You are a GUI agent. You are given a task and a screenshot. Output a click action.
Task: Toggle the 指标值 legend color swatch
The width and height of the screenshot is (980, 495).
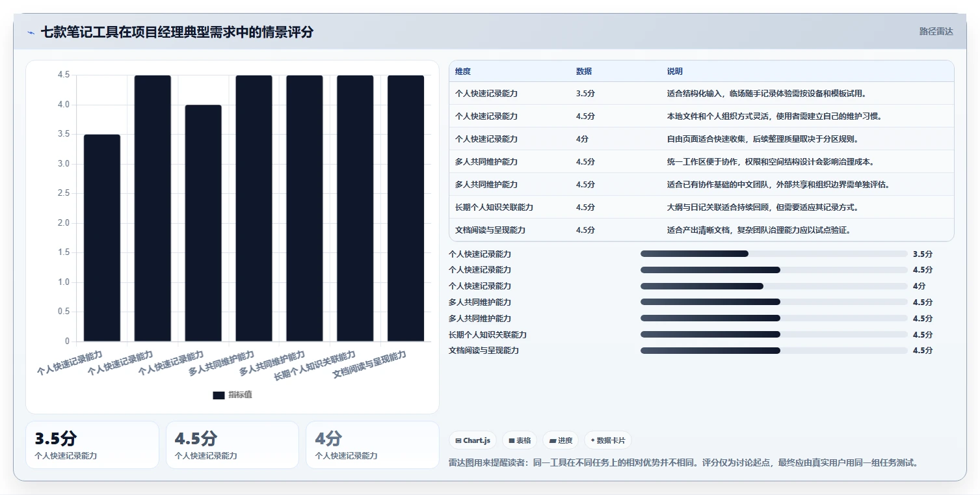point(219,395)
